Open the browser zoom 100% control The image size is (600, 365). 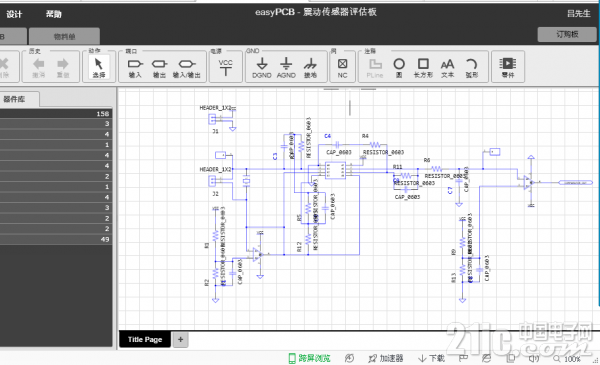[x=567, y=359]
